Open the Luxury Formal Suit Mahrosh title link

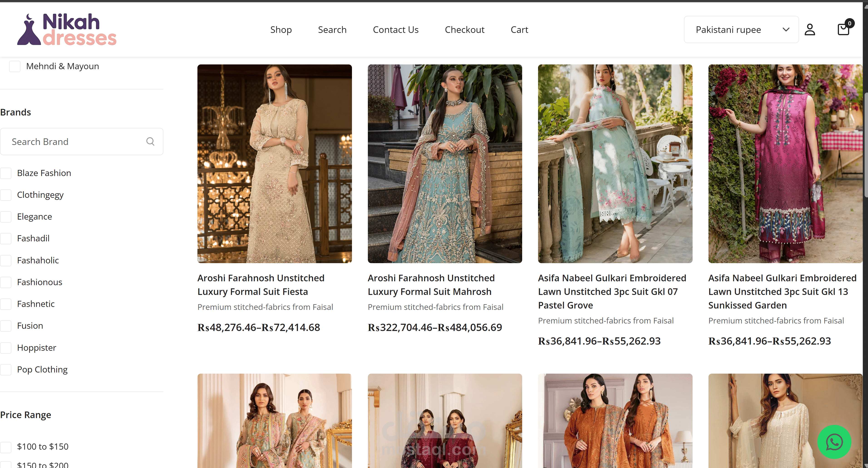[x=431, y=285]
